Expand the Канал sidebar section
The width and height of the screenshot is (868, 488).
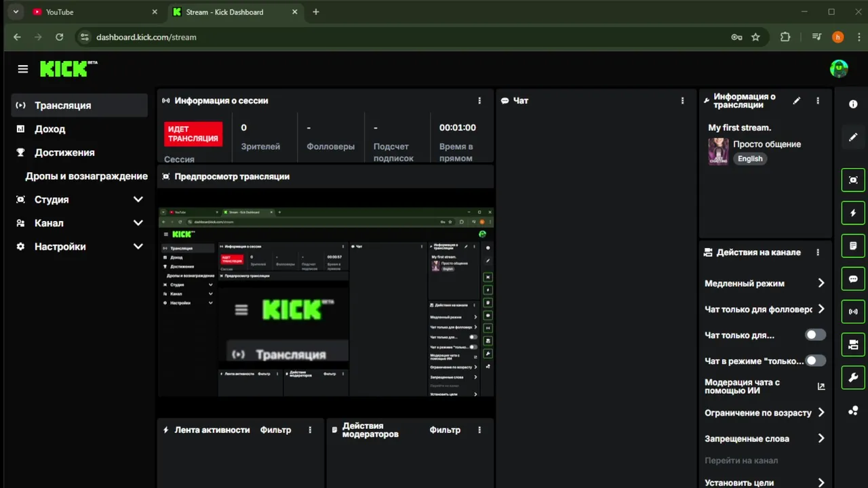tap(138, 223)
